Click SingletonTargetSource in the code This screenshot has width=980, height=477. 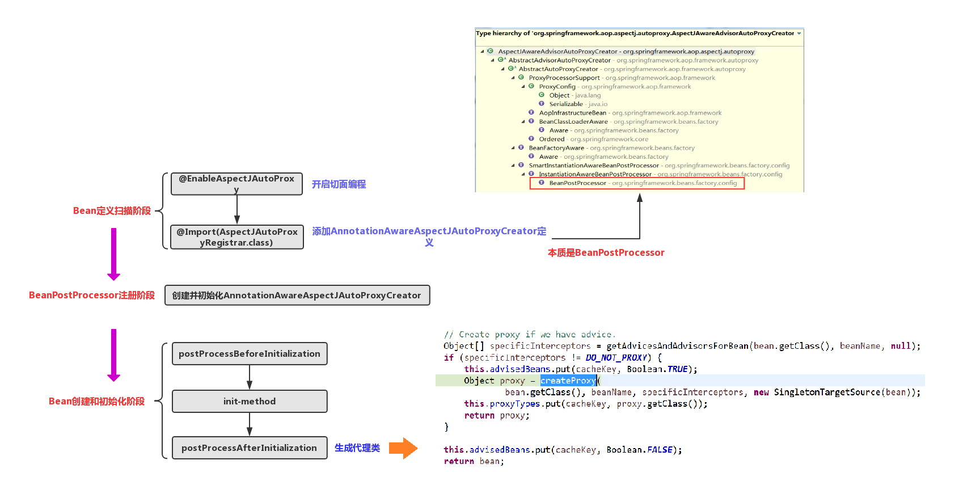click(x=827, y=392)
